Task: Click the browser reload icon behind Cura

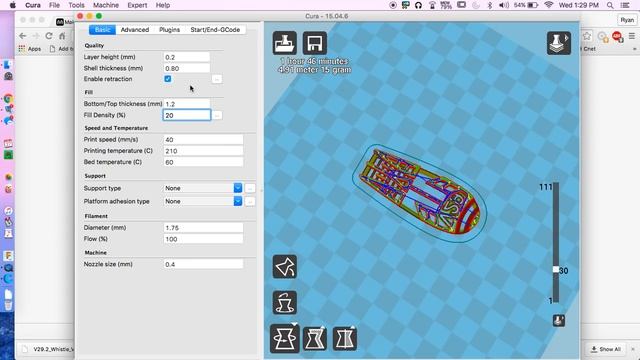Action: [x=49, y=36]
